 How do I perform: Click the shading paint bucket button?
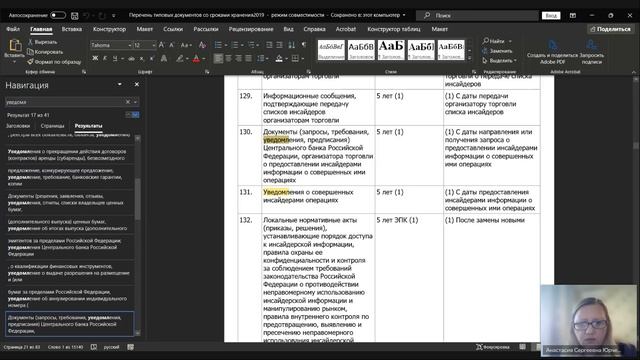(279, 59)
